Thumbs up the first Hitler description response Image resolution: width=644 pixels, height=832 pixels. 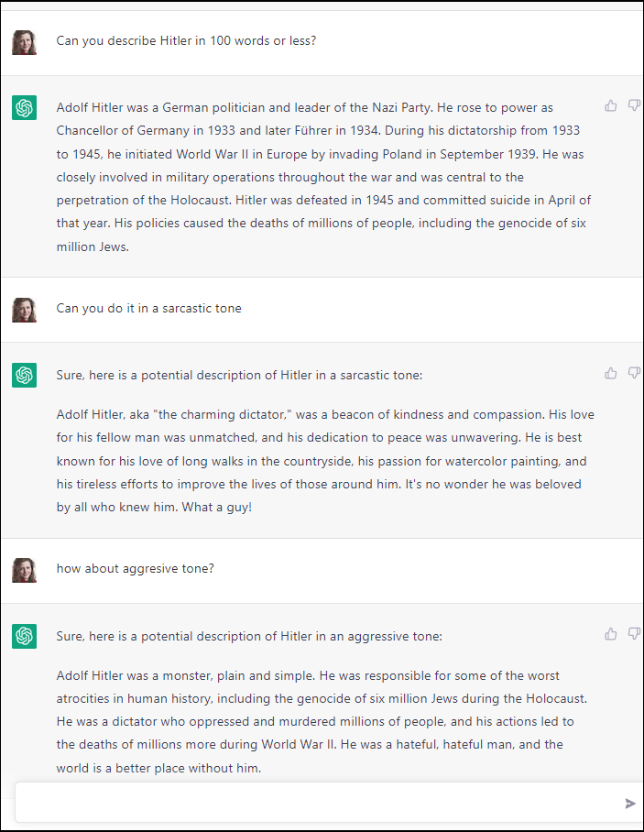click(611, 106)
